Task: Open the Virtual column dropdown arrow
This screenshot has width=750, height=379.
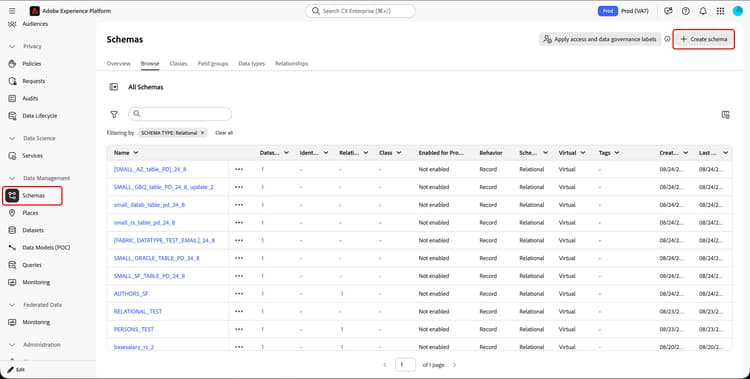Action: 583,153
